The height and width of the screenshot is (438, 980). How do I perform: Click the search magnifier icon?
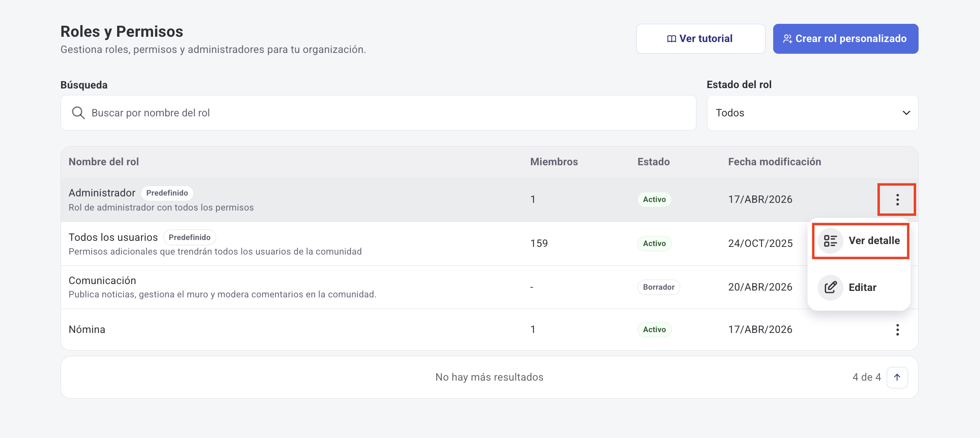click(78, 113)
